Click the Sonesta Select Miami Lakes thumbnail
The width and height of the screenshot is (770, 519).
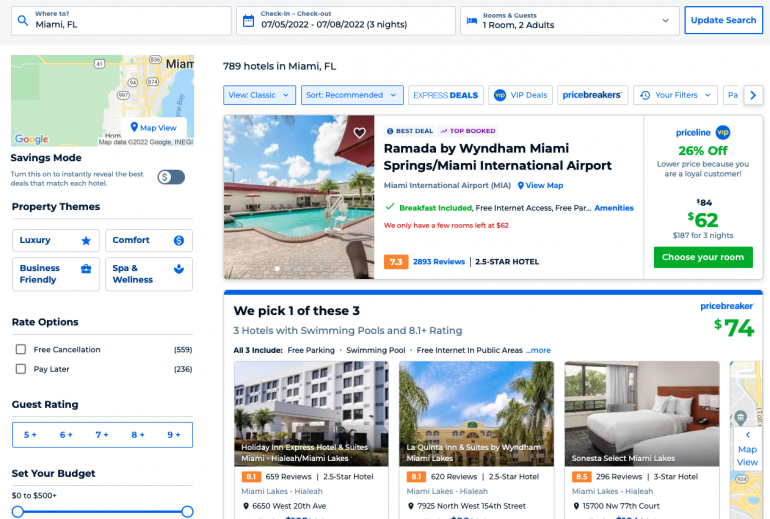[641, 413]
